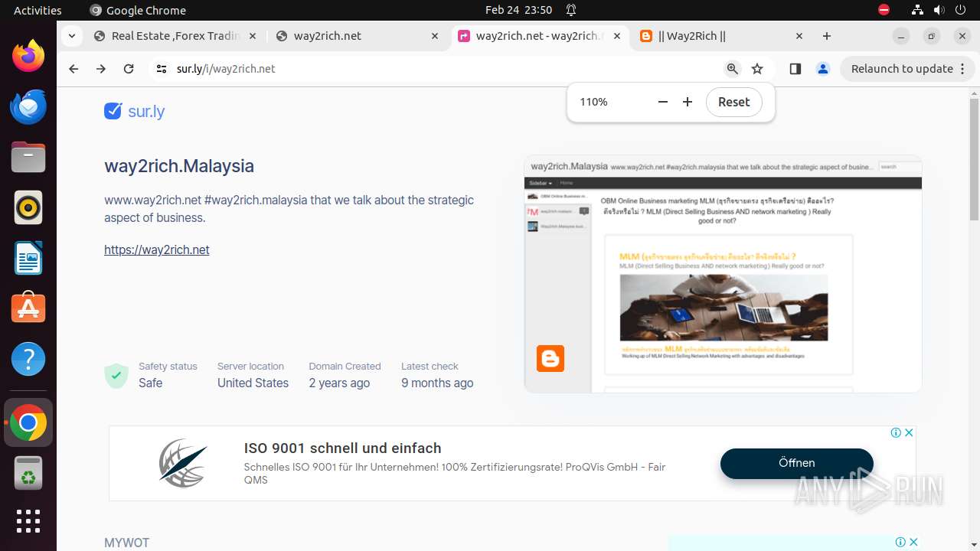Click the sur.ly logo
This screenshot has width=980, height=551.
click(135, 111)
